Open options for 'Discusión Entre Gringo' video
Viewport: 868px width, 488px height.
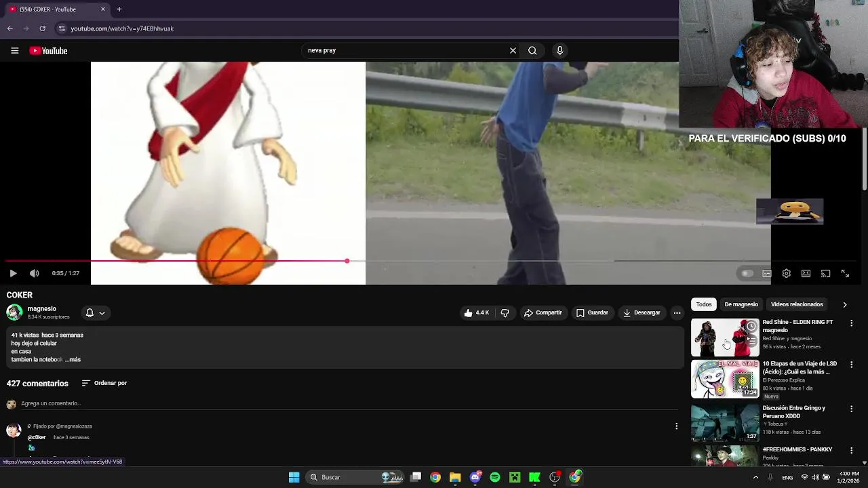tap(851, 409)
